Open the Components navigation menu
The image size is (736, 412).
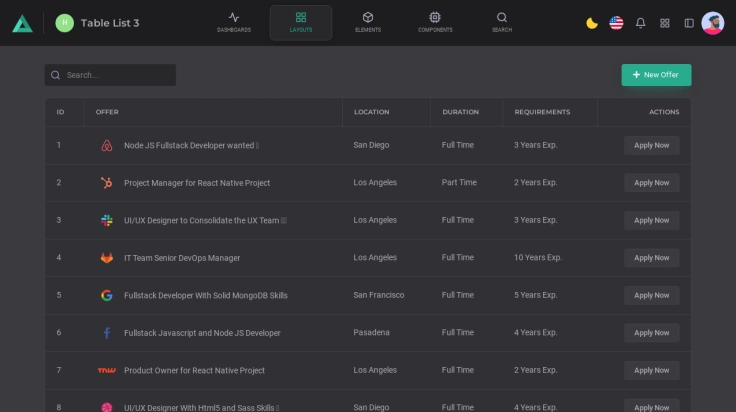(x=435, y=22)
